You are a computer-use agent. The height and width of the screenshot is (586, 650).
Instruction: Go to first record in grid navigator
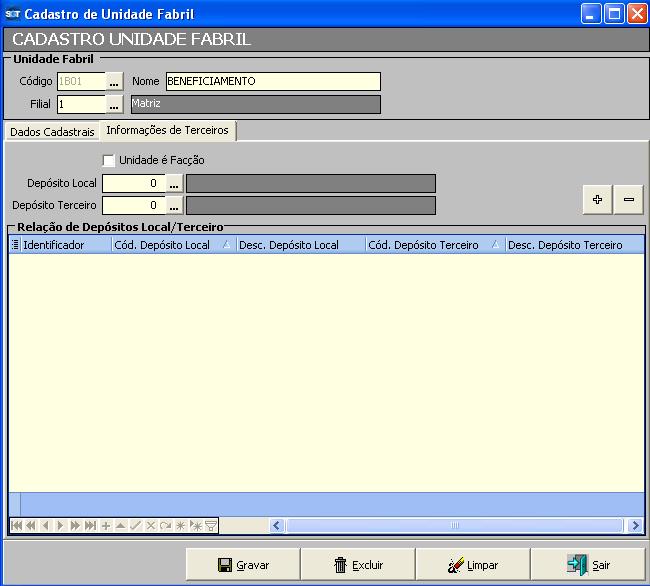(x=16, y=526)
